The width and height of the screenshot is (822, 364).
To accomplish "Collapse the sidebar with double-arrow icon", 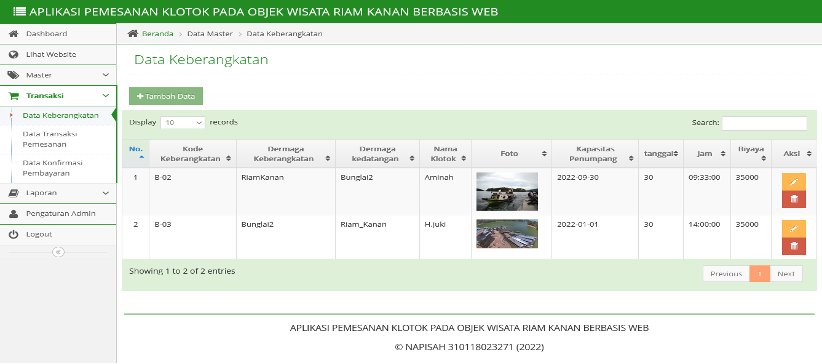I will [58, 252].
